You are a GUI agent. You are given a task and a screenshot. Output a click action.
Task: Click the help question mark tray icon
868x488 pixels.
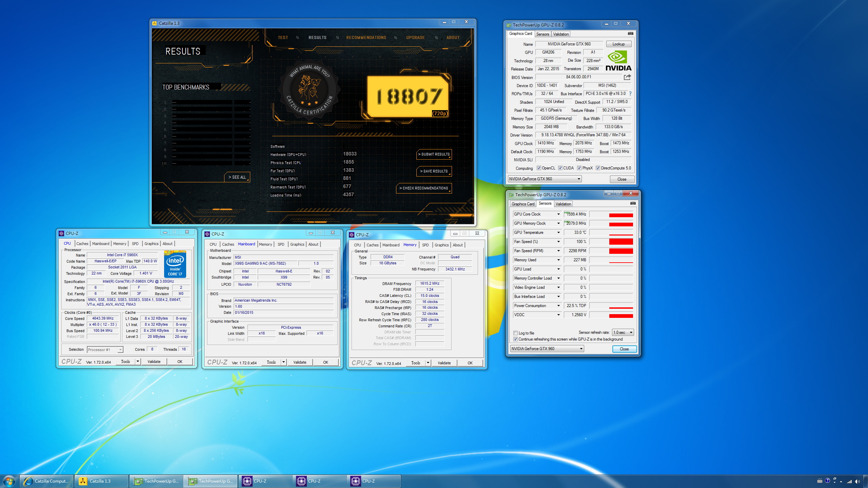coord(827,481)
